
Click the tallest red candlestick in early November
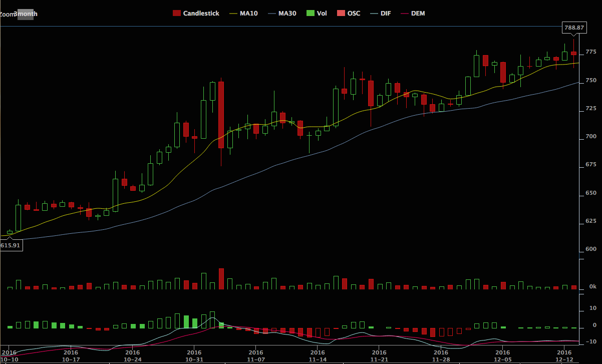pyautogui.click(x=221, y=115)
